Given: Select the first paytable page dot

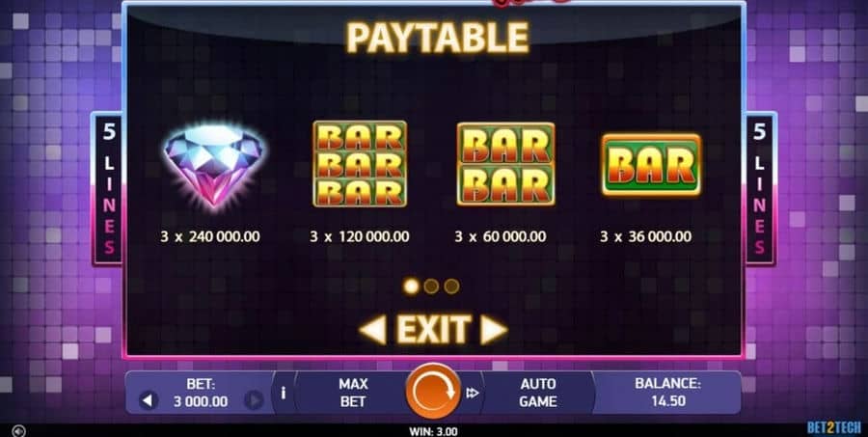Looking at the screenshot, I should click(411, 287).
